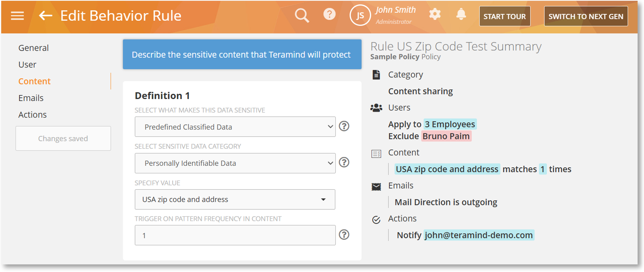Open the hamburger navigation menu
This screenshot has height=272, width=644.
click(17, 16)
